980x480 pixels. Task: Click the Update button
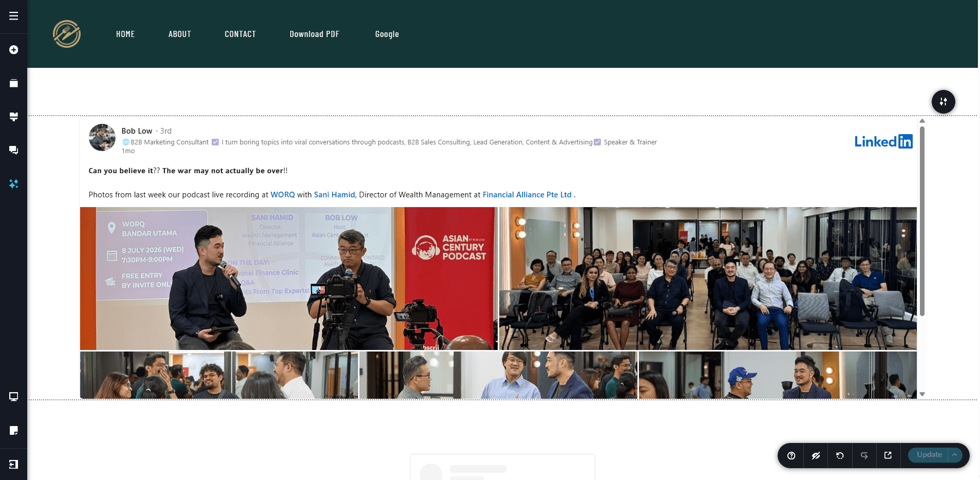pyautogui.click(x=929, y=455)
